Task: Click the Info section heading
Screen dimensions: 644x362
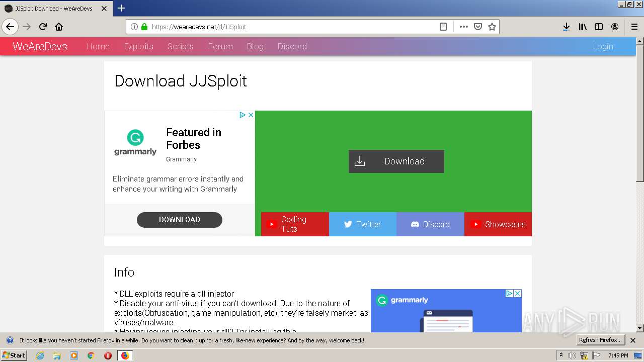Action: (124, 273)
